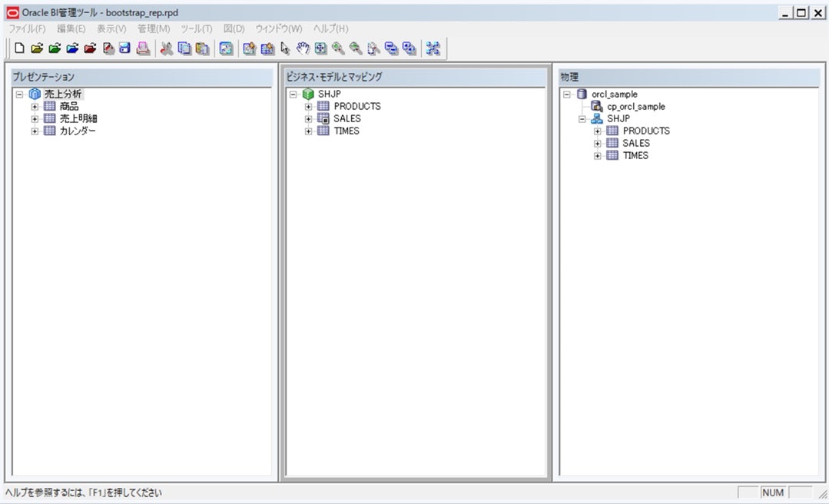This screenshot has height=504, width=829.
Task: Expand PRODUCTS in the physical pane
Action: [x=598, y=131]
